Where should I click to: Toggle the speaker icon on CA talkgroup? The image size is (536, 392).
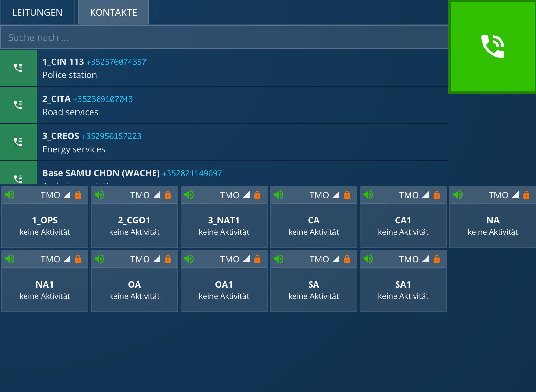(x=279, y=195)
